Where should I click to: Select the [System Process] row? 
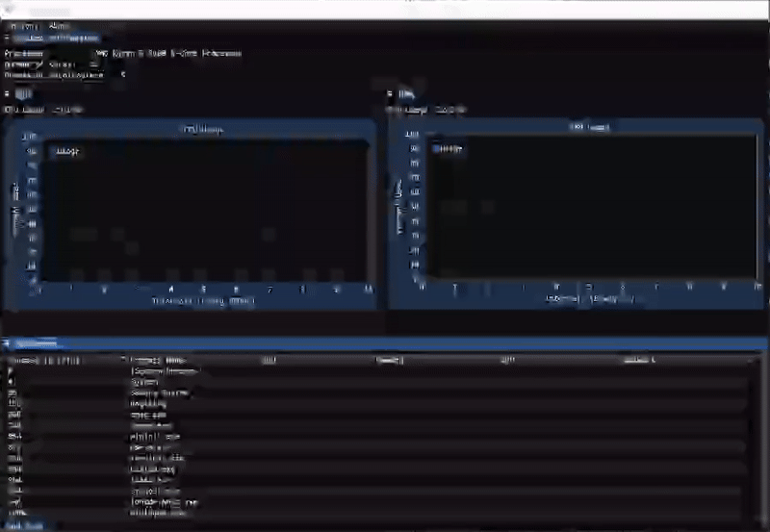point(164,371)
